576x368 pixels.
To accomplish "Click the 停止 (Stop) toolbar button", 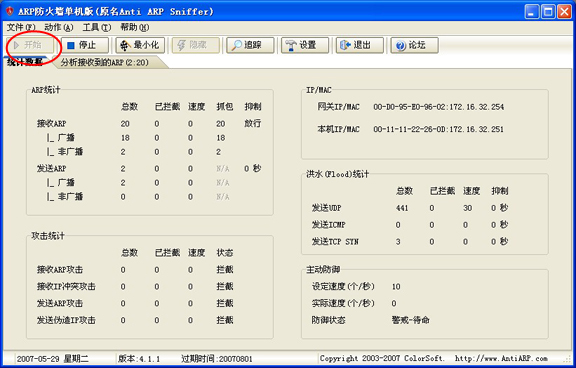I will pos(85,45).
